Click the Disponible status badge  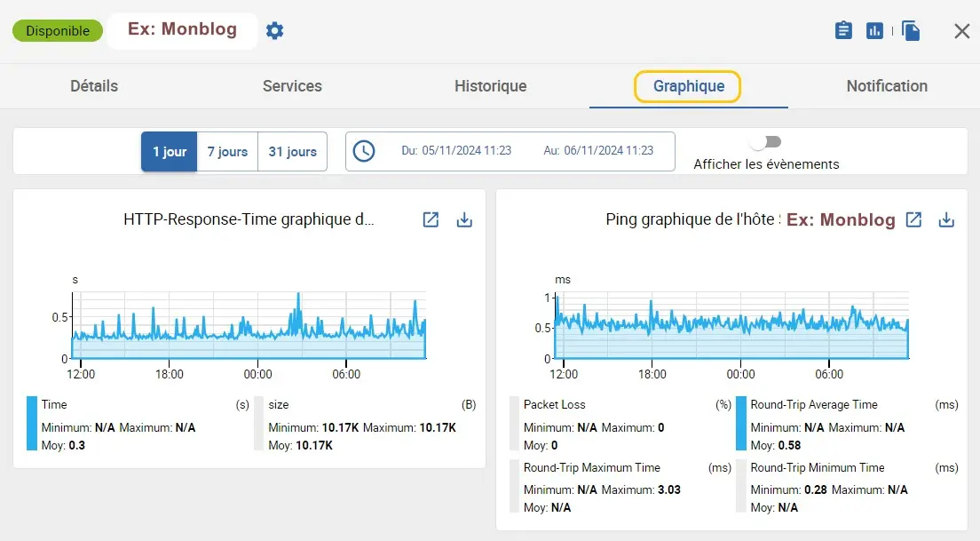point(57,29)
